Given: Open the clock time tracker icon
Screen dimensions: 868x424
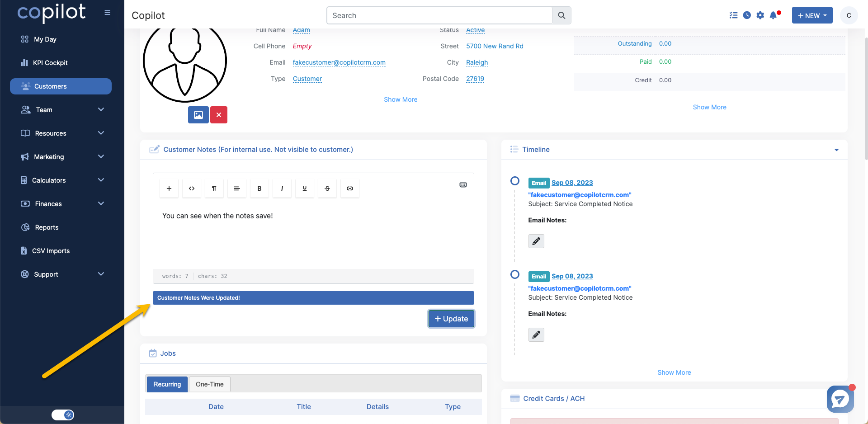Looking at the screenshot, I should tap(747, 15).
